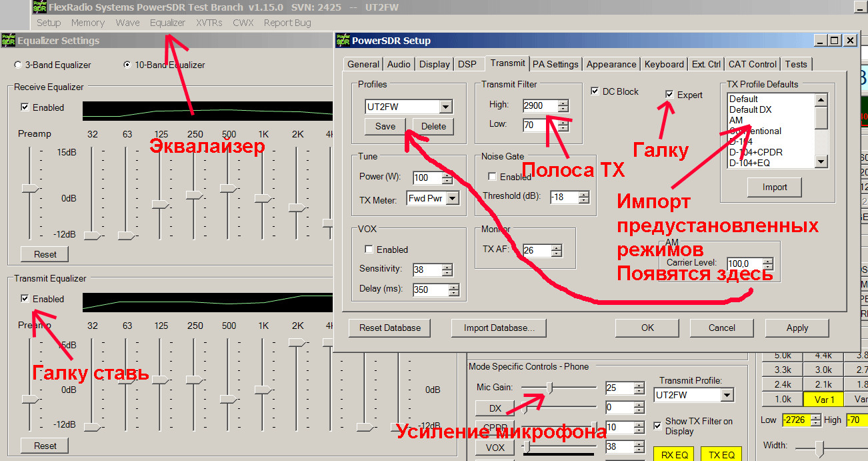Enable the Noise Gate checkbox
Image resolution: width=868 pixels, height=461 pixels.
pyautogui.click(x=493, y=177)
